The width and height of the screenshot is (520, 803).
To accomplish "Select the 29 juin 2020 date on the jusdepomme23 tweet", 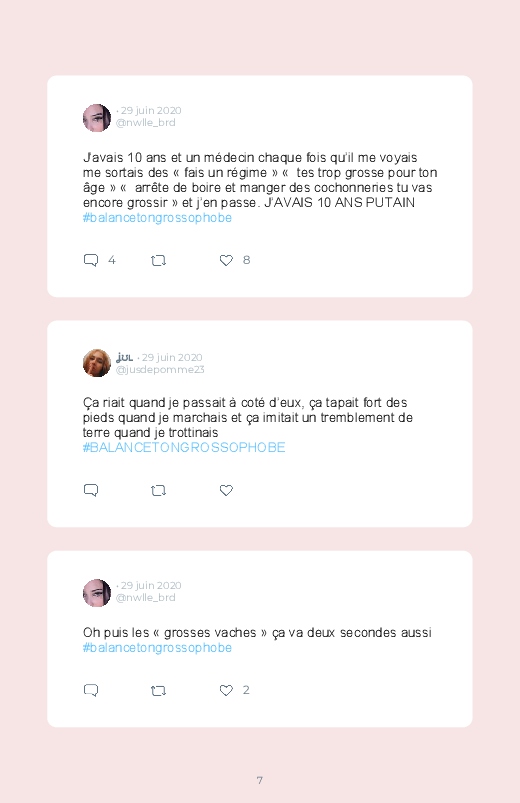I will coord(172,357).
